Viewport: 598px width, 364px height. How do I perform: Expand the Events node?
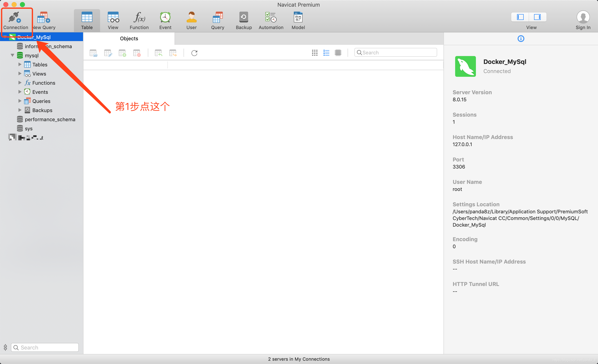coord(20,92)
